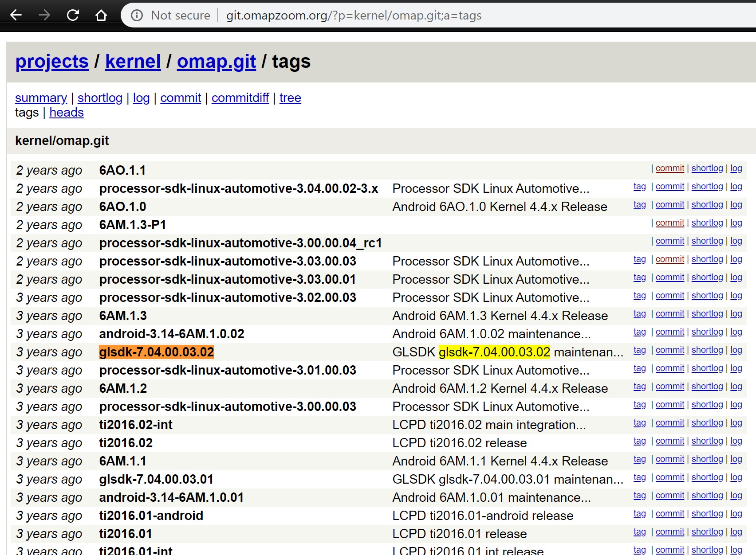Open 'Android 6AO.1.0 Kernel 4.4.x Release' description
Viewport: 756px width, 555px height.
(x=500, y=207)
